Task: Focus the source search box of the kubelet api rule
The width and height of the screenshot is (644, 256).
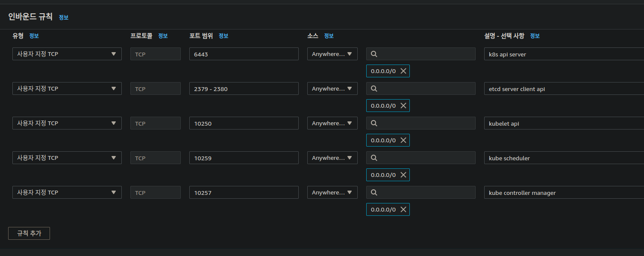Action: coord(421,123)
